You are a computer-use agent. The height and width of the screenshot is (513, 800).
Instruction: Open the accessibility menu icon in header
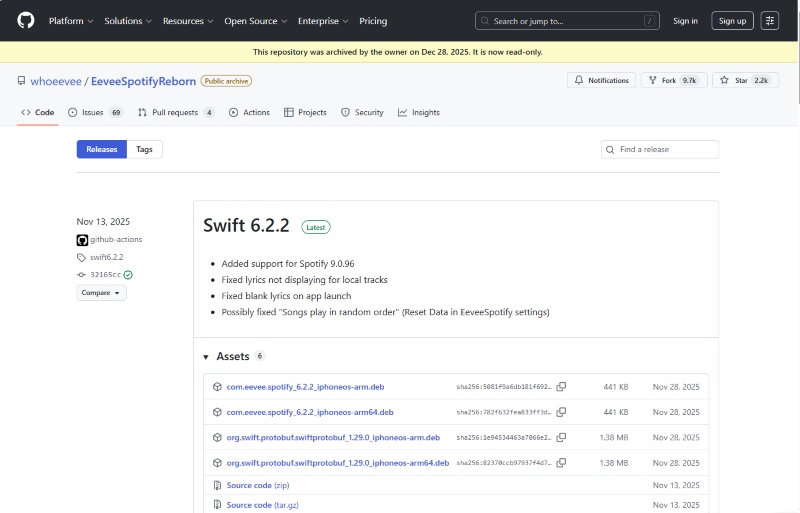click(x=770, y=20)
